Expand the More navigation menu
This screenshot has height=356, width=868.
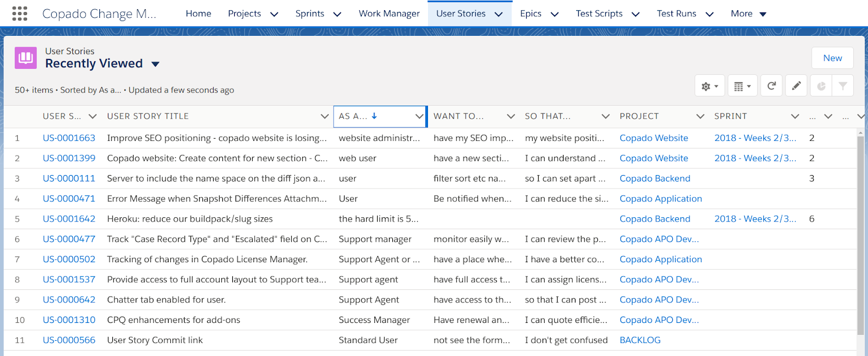coord(749,14)
